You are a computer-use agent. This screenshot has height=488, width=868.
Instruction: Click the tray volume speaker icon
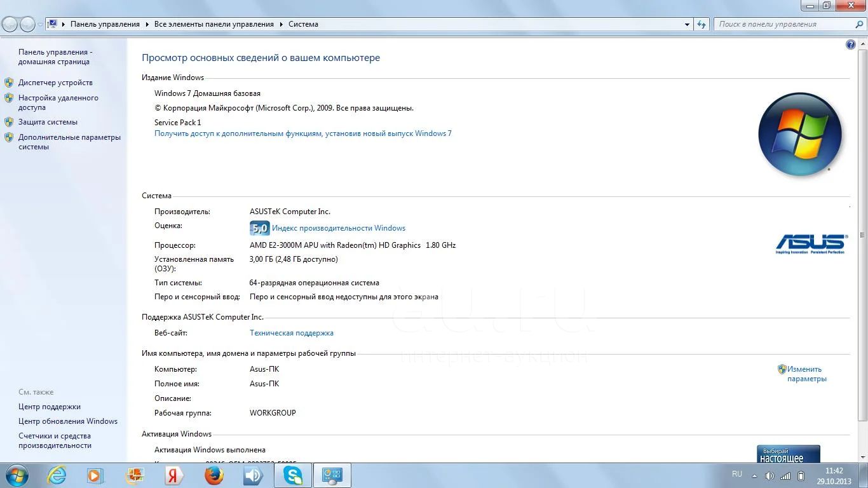tap(770, 476)
